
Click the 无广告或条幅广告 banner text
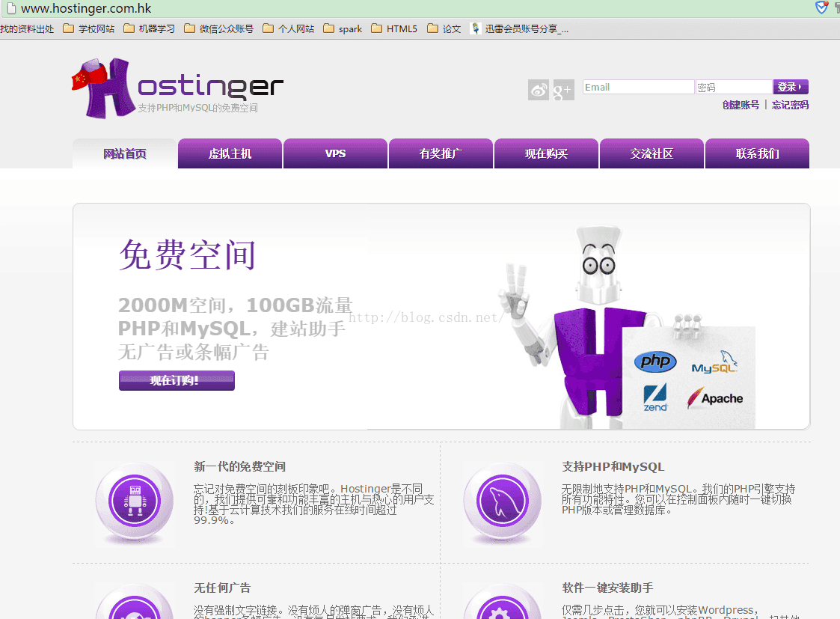pyautogui.click(x=194, y=352)
